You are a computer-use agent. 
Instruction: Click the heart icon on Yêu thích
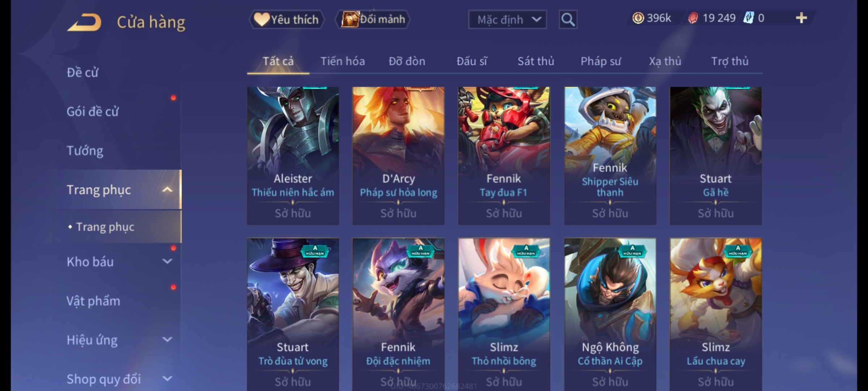[x=261, y=19]
